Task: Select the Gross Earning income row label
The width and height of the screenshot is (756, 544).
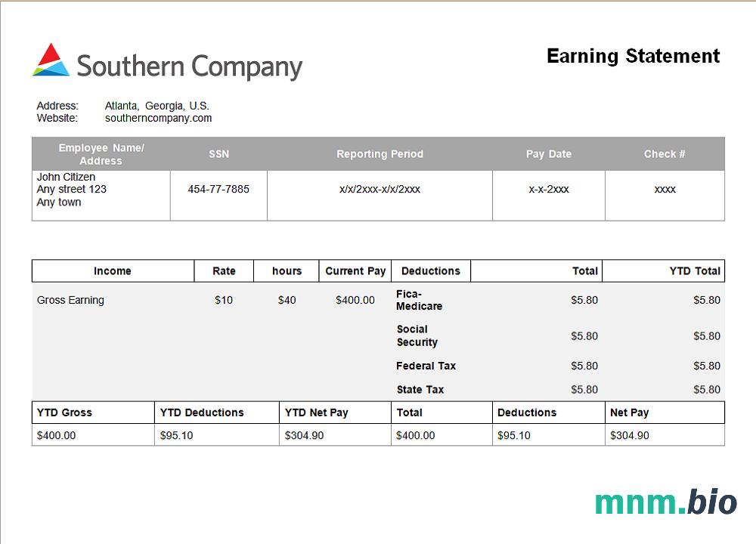Action: (70, 300)
